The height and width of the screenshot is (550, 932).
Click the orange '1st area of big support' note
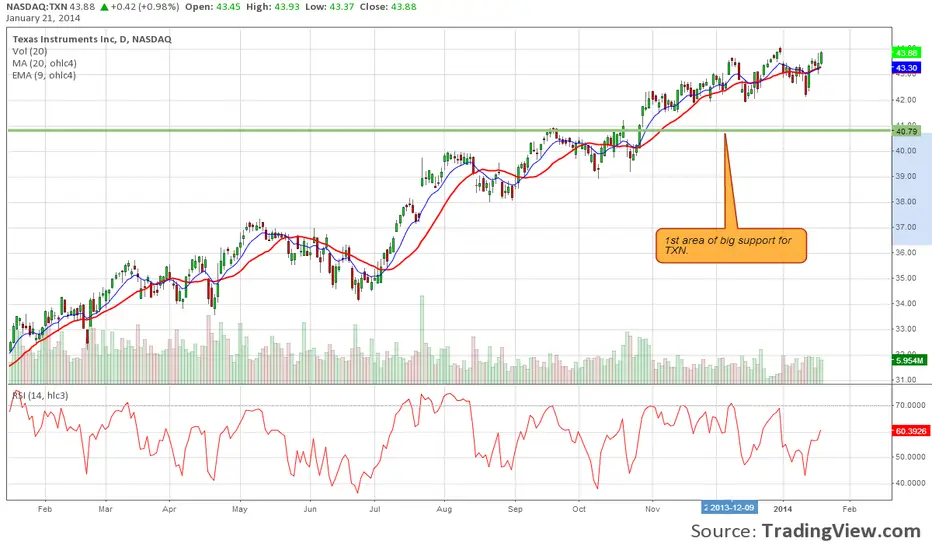731,246
